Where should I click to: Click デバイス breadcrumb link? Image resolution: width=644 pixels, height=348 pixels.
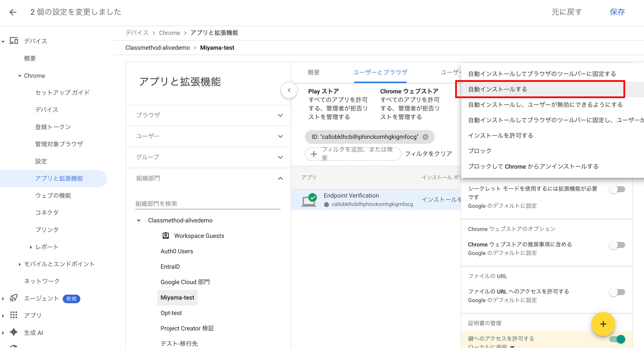137,33
